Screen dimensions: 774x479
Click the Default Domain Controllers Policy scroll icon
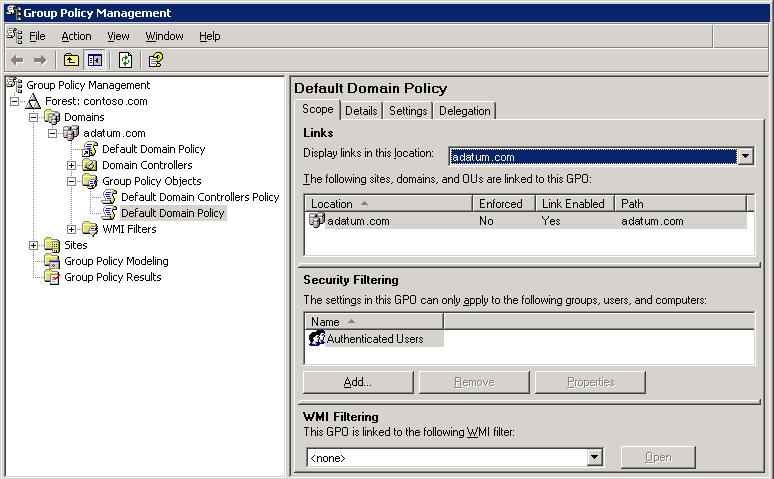tap(109, 197)
